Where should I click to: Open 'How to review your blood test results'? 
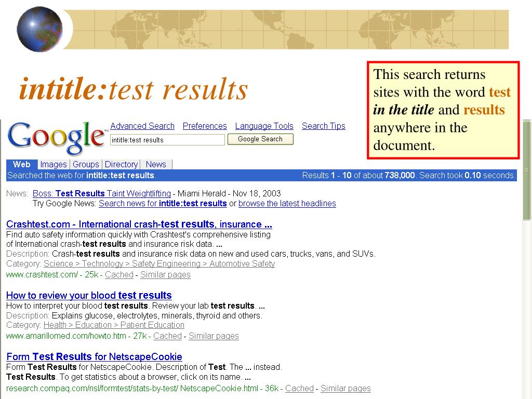tap(89, 295)
